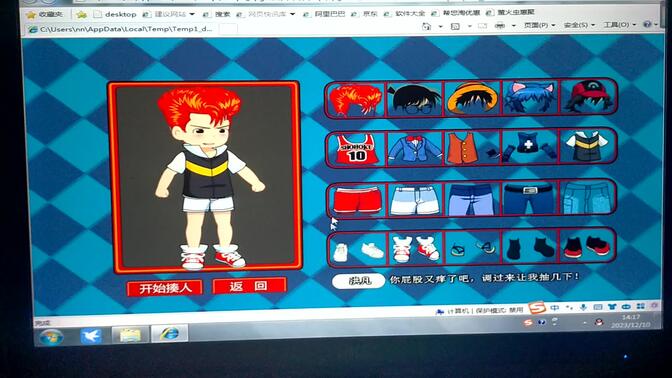Open the 工具(O) tools menu dropdown
Screen dimensions: 672x378
coord(619,25)
